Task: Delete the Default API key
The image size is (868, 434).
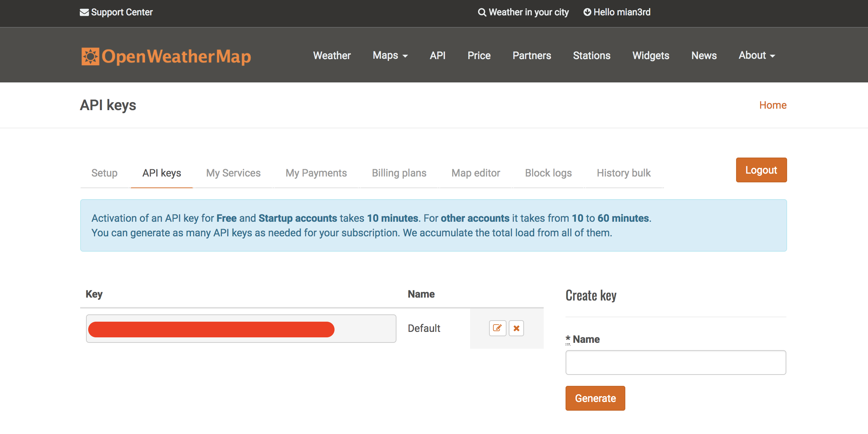Action: coord(516,328)
